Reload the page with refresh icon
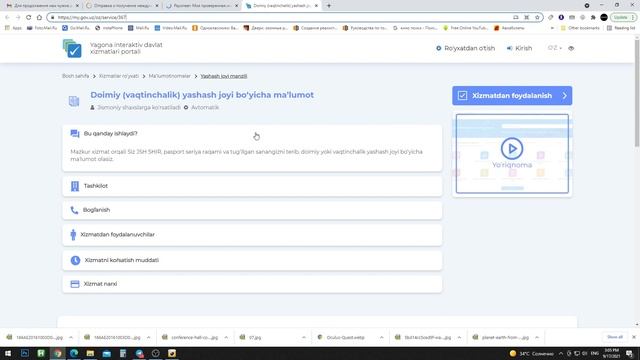This screenshot has width=640, height=360. tap(28, 17)
